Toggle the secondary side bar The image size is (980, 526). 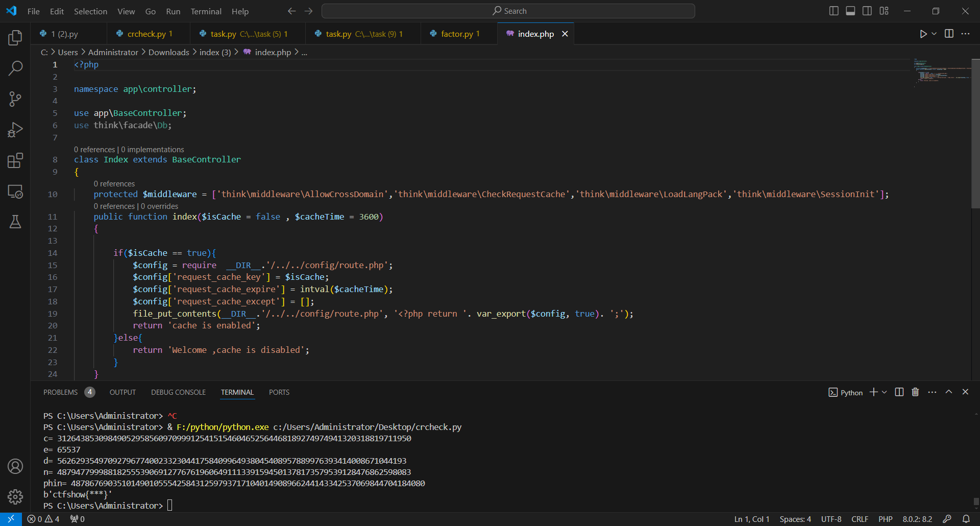click(867, 11)
